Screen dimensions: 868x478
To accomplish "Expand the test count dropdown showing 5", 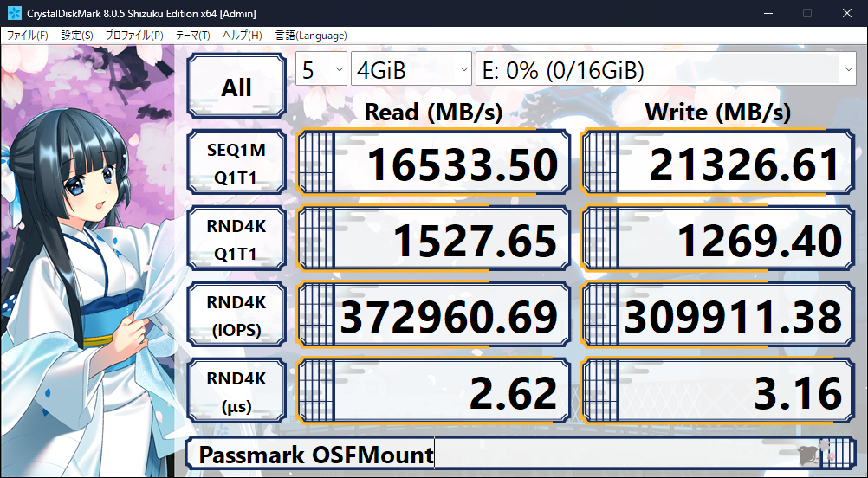I will [x=321, y=69].
